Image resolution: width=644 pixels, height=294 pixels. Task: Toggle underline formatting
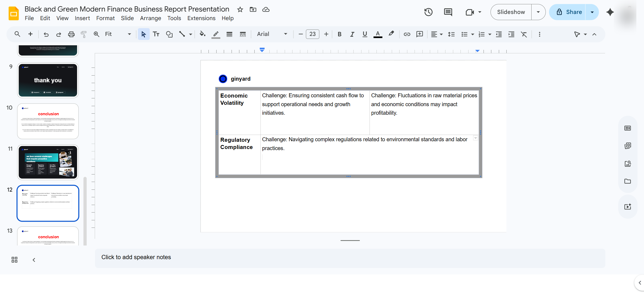click(x=365, y=34)
